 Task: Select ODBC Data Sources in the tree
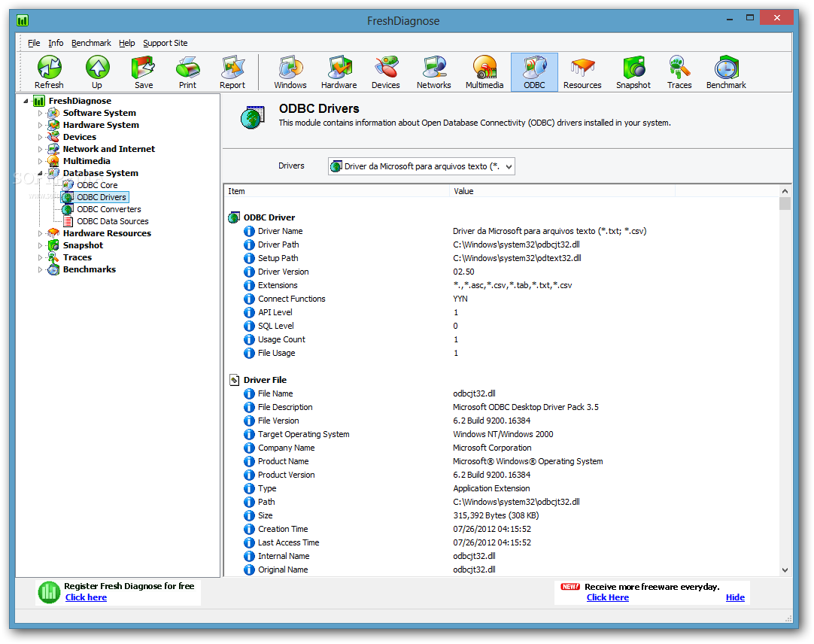pos(113,221)
